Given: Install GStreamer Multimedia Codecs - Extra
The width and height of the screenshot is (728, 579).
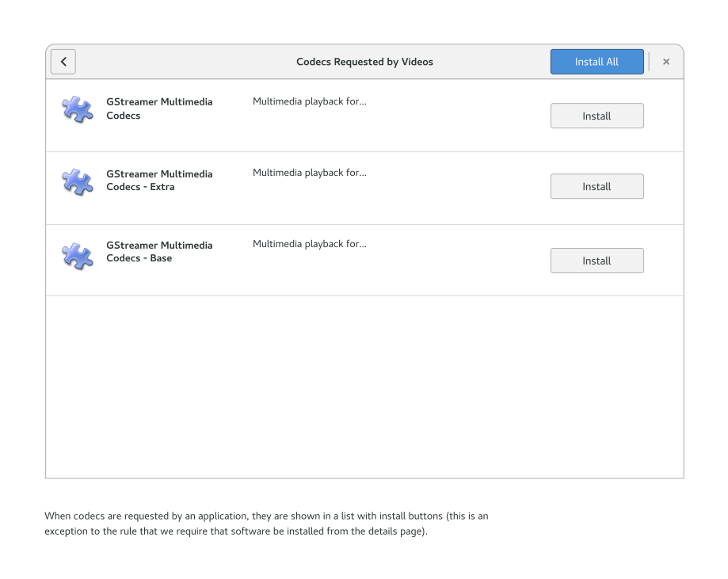Looking at the screenshot, I should pos(597,186).
